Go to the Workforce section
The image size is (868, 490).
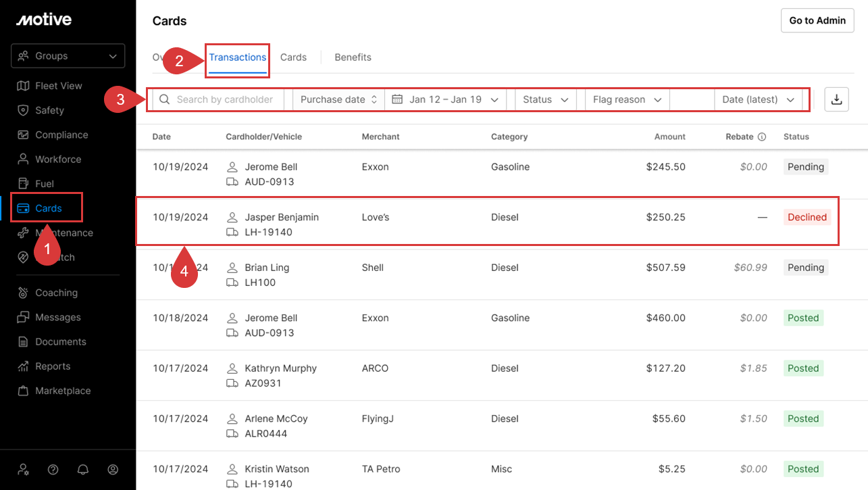coord(58,159)
